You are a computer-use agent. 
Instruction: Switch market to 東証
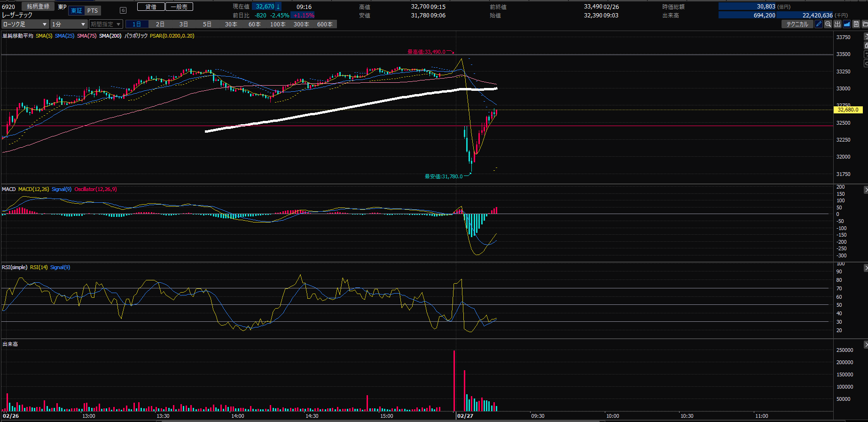[x=76, y=11]
